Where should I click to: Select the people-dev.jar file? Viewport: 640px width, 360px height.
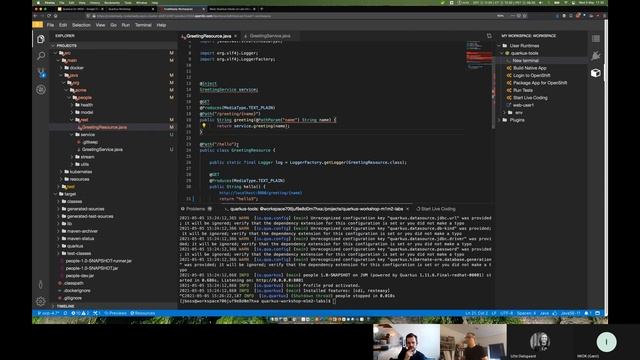coord(80,276)
